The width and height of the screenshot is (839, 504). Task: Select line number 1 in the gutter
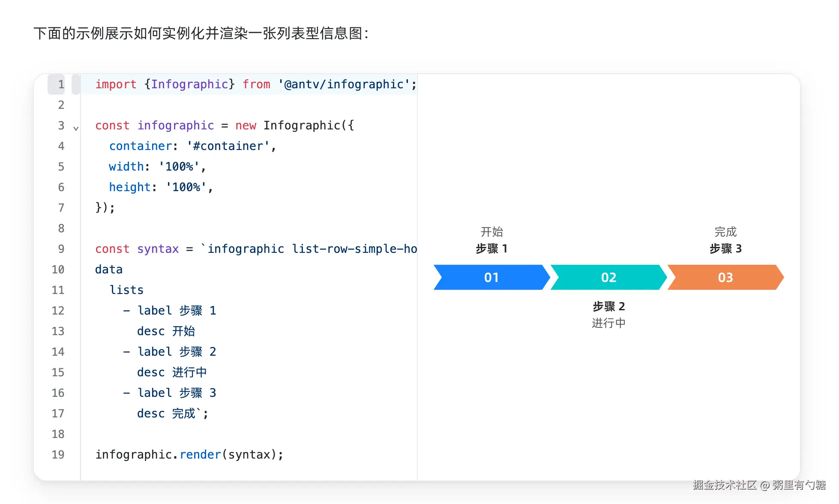[61, 84]
